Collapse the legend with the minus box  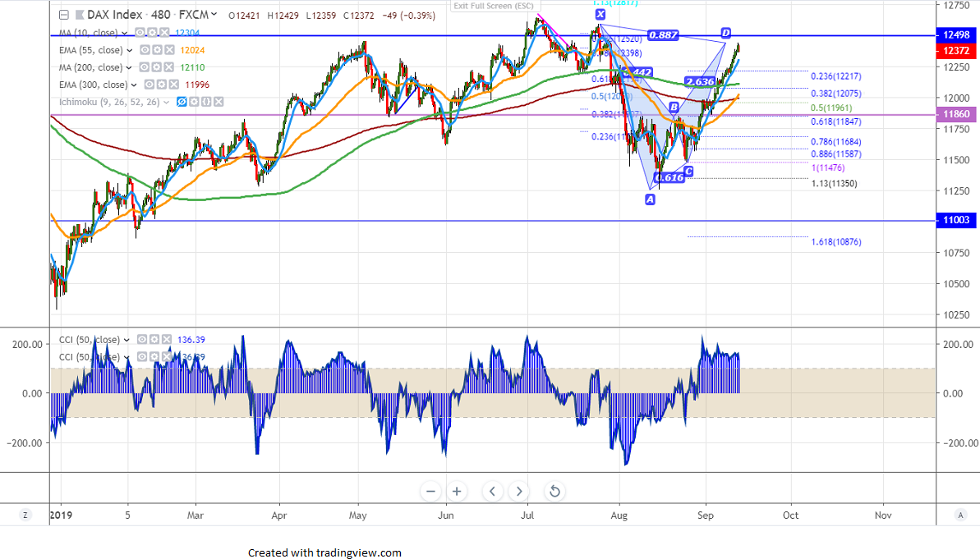click(64, 15)
